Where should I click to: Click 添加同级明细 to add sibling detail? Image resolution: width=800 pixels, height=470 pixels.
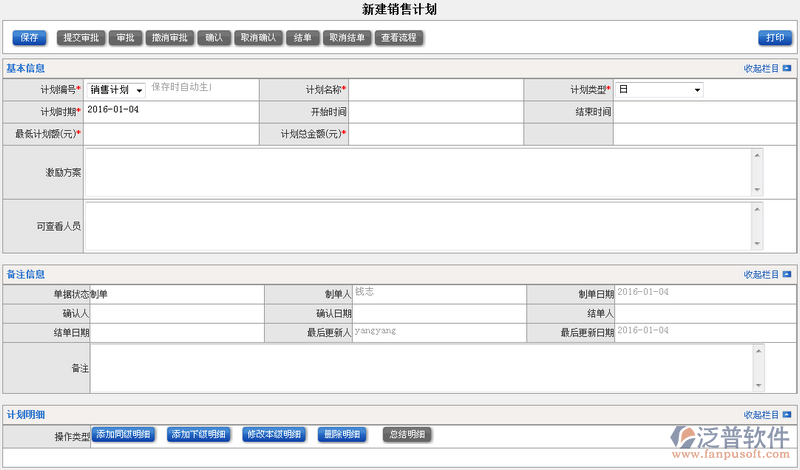tap(123, 434)
